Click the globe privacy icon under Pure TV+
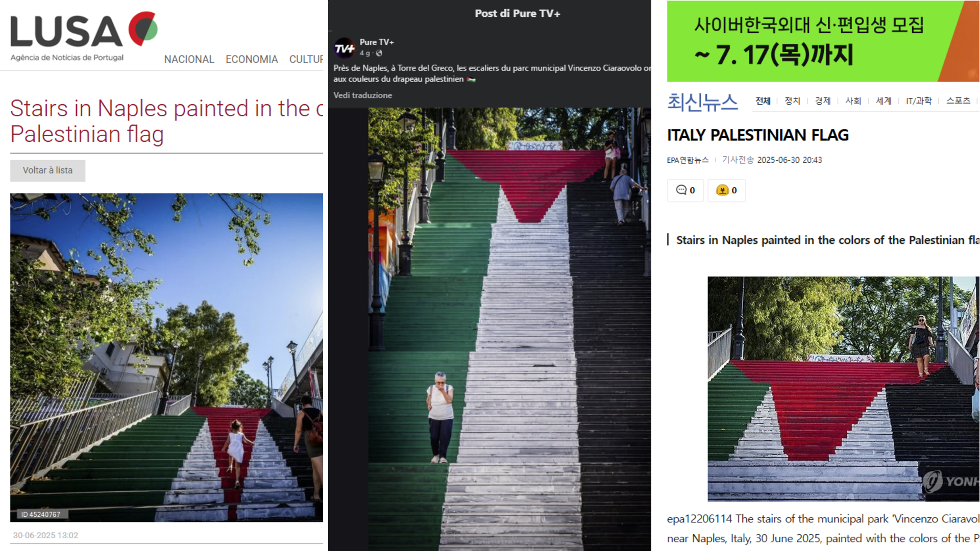 (379, 53)
